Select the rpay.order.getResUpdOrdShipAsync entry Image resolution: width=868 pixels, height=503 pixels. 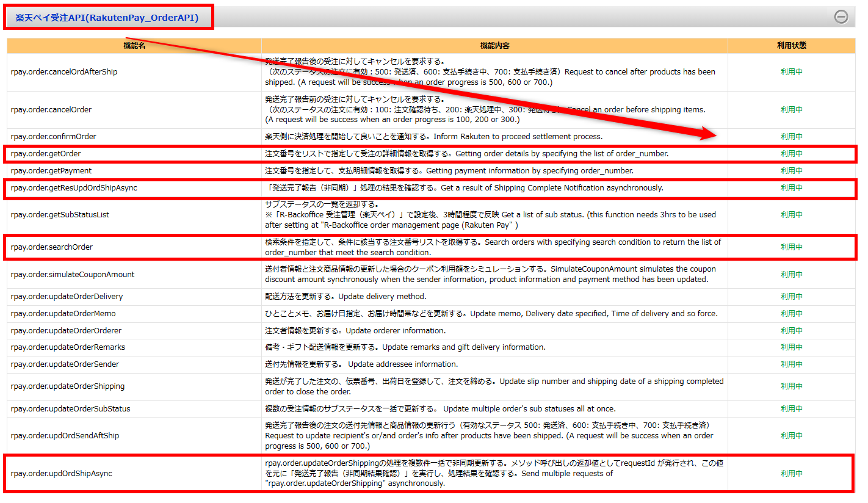74,188
